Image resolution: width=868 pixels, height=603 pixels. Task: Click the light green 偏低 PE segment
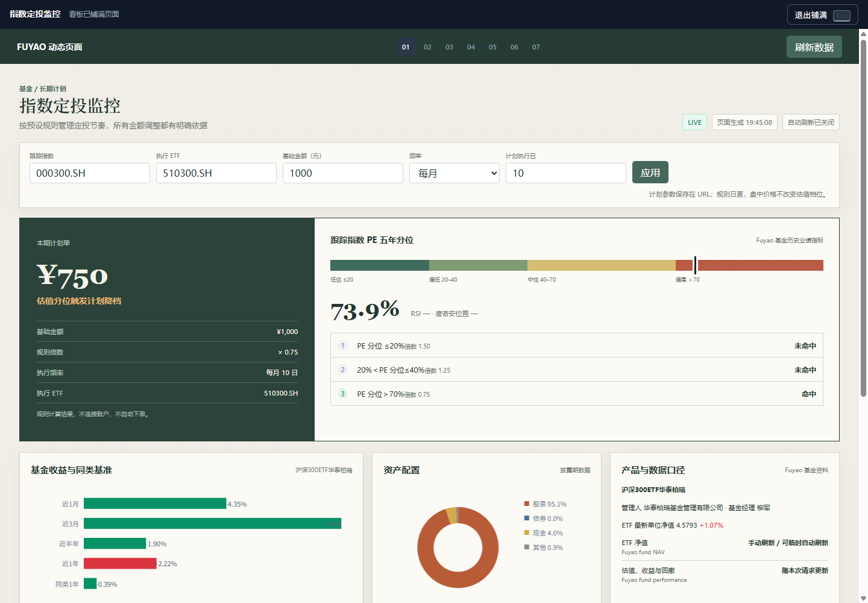pyautogui.click(x=478, y=265)
